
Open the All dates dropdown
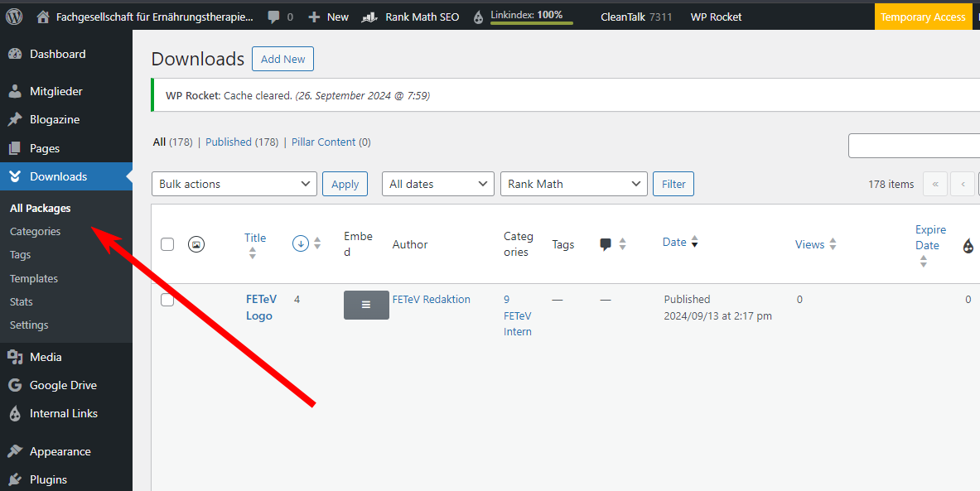click(438, 185)
